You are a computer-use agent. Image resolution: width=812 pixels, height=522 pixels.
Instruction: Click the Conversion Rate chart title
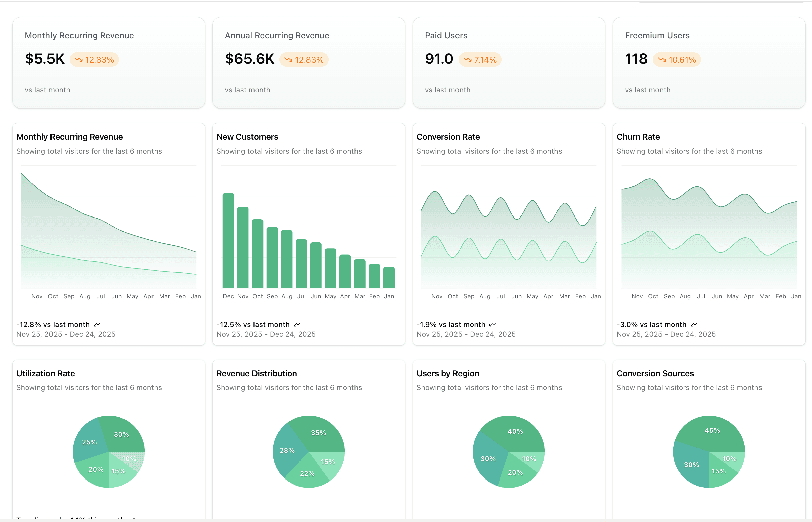coord(448,137)
